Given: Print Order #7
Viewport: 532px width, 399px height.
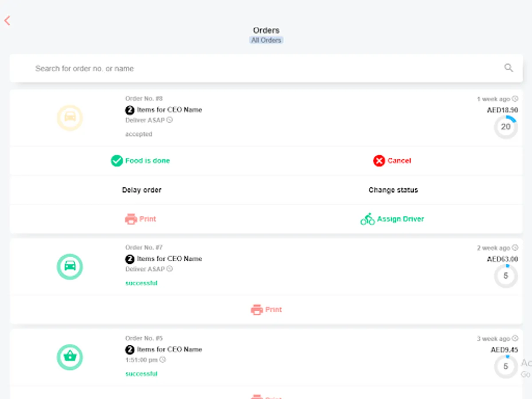Looking at the screenshot, I should [266, 309].
